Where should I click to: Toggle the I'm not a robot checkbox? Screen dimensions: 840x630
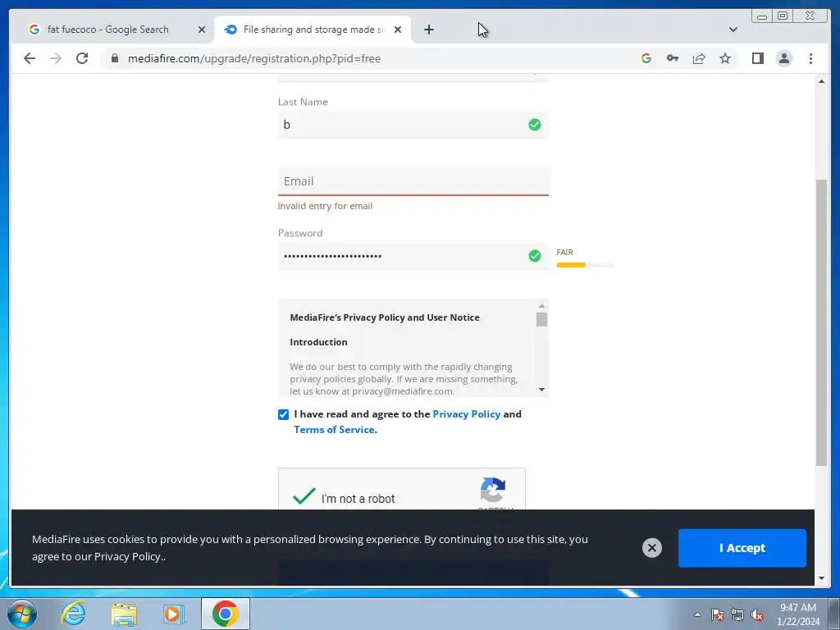click(x=304, y=496)
